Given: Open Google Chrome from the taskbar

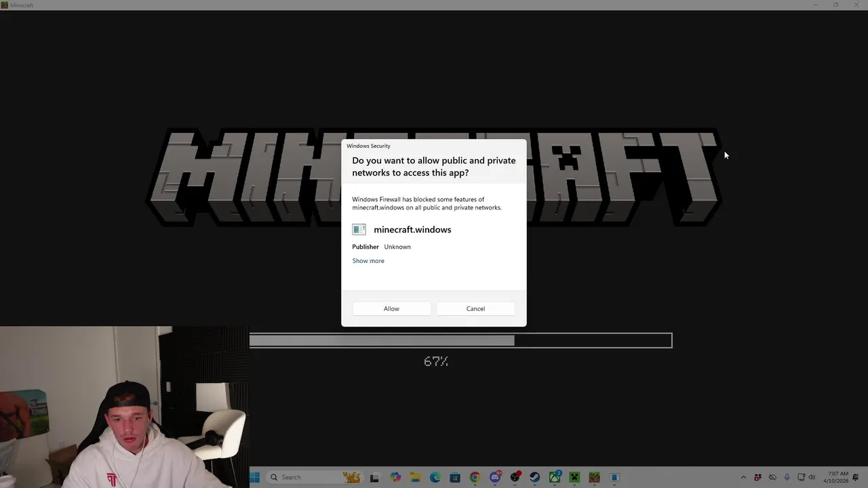Looking at the screenshot, I should pos(475,477).
